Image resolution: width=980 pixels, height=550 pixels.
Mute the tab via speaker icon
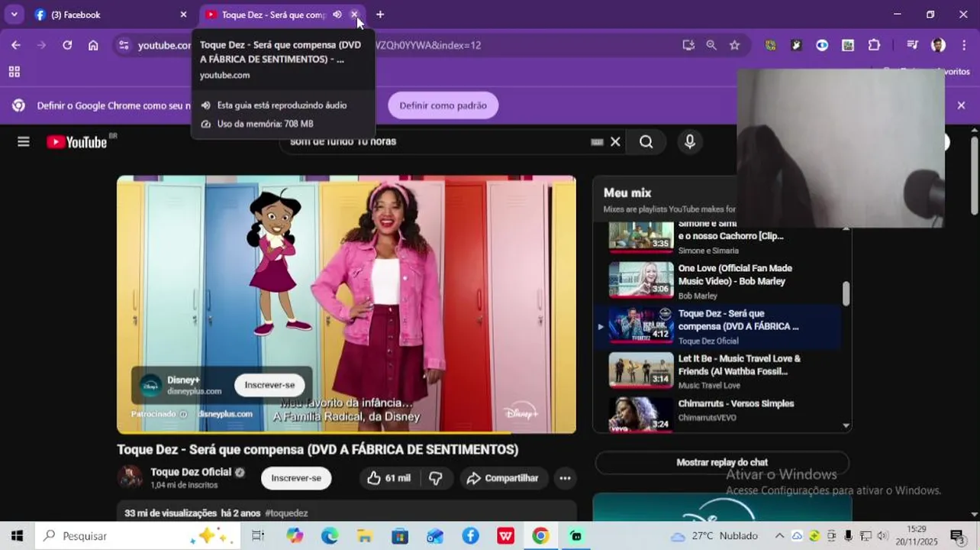337,15
